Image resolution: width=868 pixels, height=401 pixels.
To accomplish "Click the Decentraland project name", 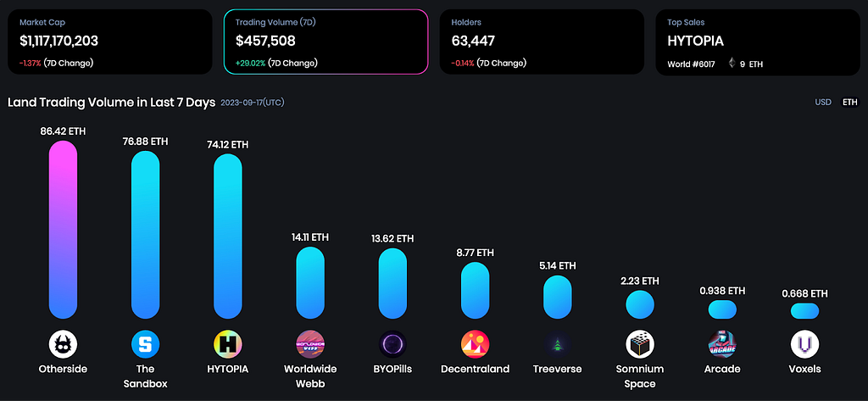I will [475, 369].
